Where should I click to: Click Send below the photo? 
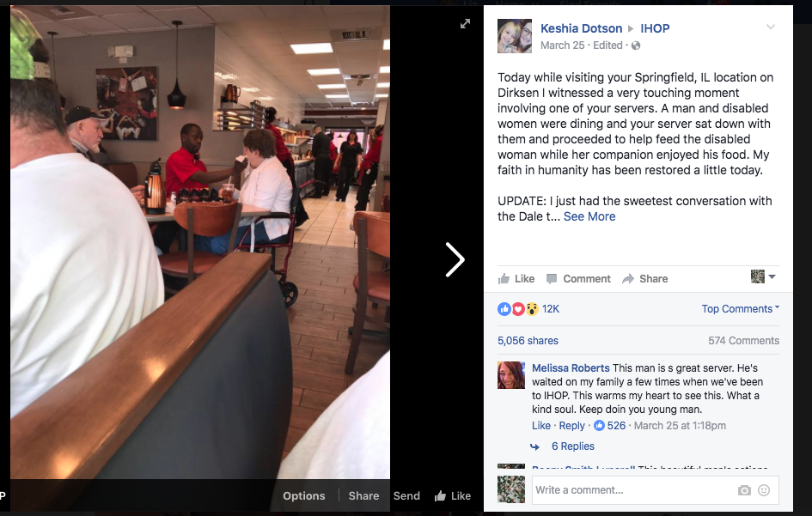[x=406, y=495]
